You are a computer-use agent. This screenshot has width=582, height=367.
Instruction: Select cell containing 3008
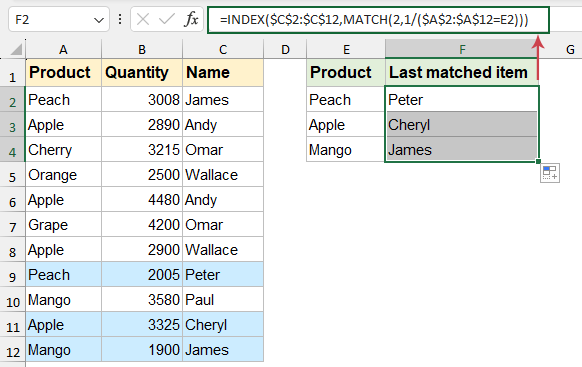click(x=142, y=99)
